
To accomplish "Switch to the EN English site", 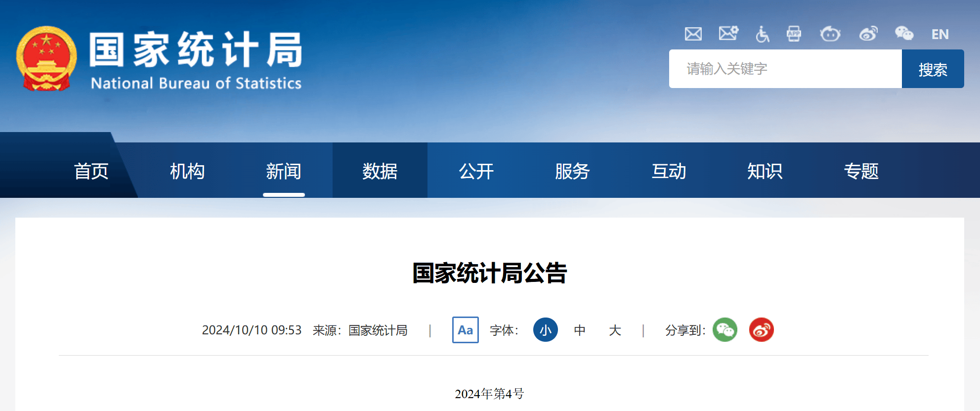I will tap(940, 34).
